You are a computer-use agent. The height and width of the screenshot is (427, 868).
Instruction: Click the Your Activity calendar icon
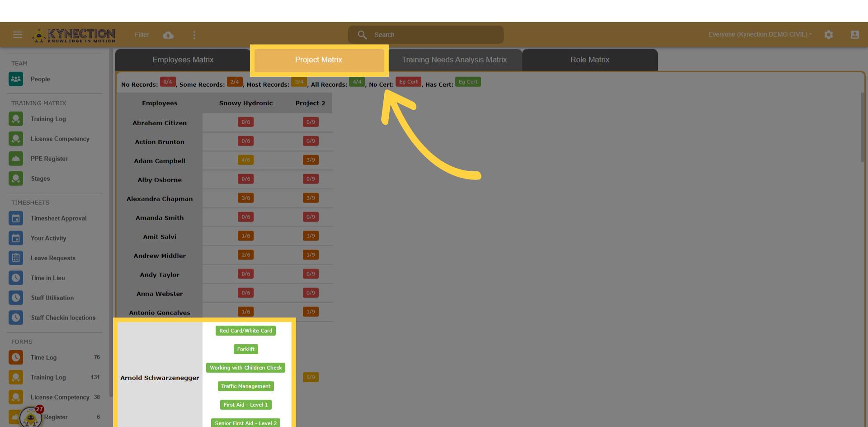(16, 238)
